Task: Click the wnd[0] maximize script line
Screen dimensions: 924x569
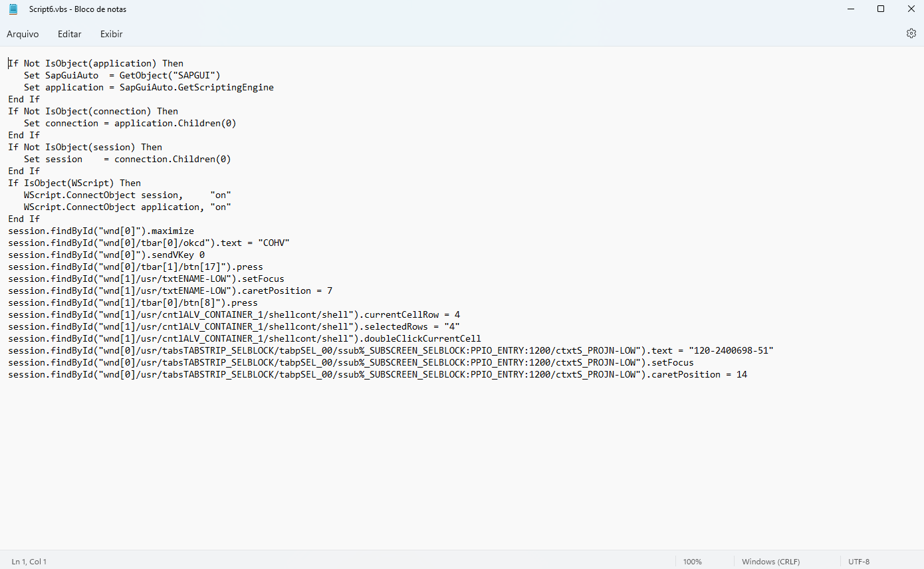Action: coord(101,231)
